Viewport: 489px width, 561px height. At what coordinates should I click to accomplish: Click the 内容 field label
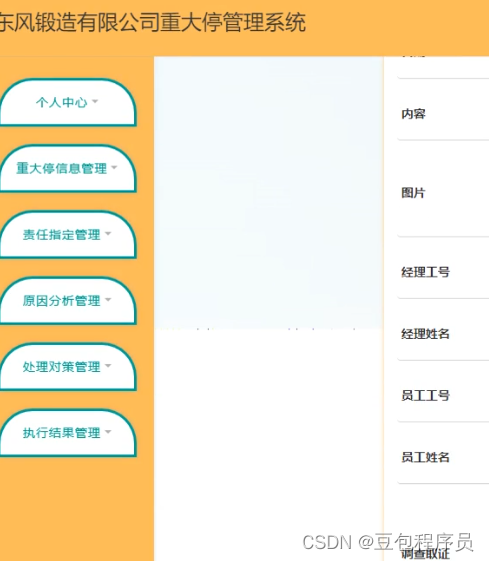click(414, 114)
